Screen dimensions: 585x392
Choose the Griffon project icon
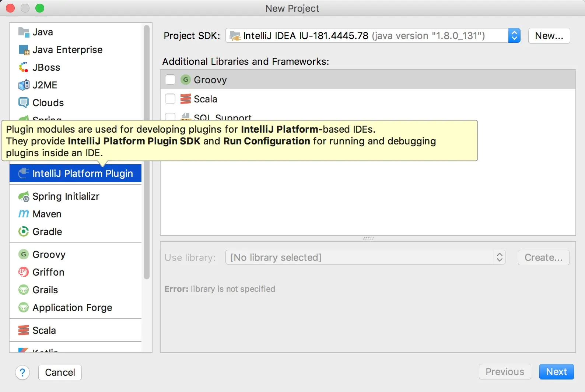(24, 272)
